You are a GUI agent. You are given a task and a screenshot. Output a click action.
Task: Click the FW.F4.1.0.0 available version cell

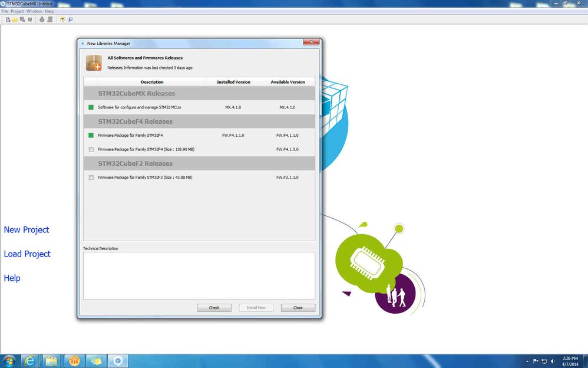tap(288, 149)
